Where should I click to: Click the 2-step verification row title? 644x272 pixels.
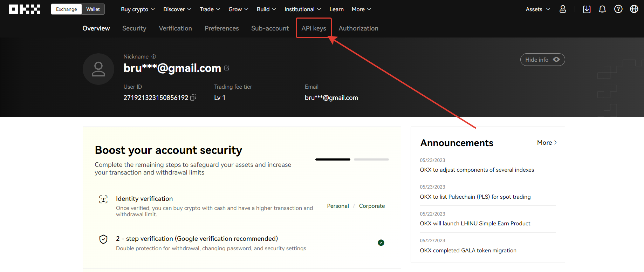point(197,239)
